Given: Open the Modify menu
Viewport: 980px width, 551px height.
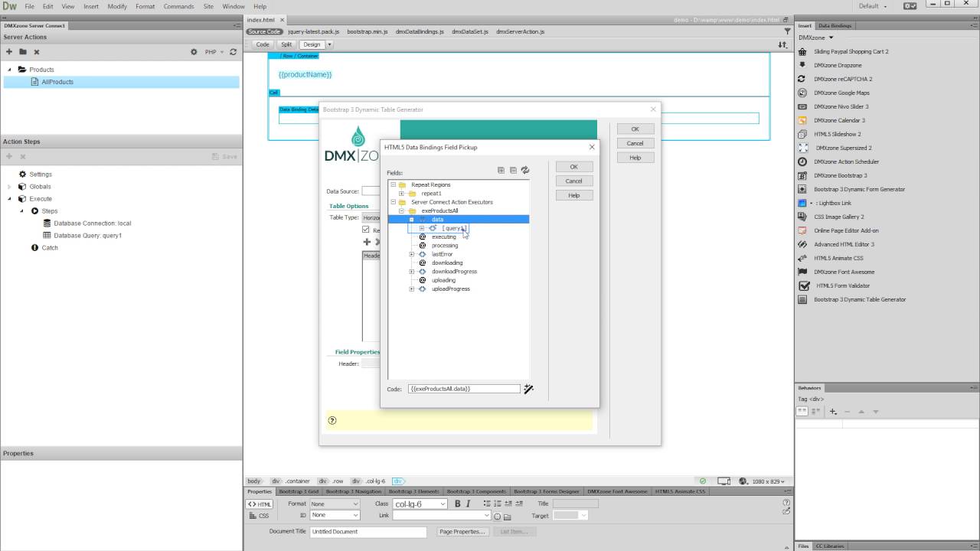Looking at the screenshot, I should click(x=117, y=6).
